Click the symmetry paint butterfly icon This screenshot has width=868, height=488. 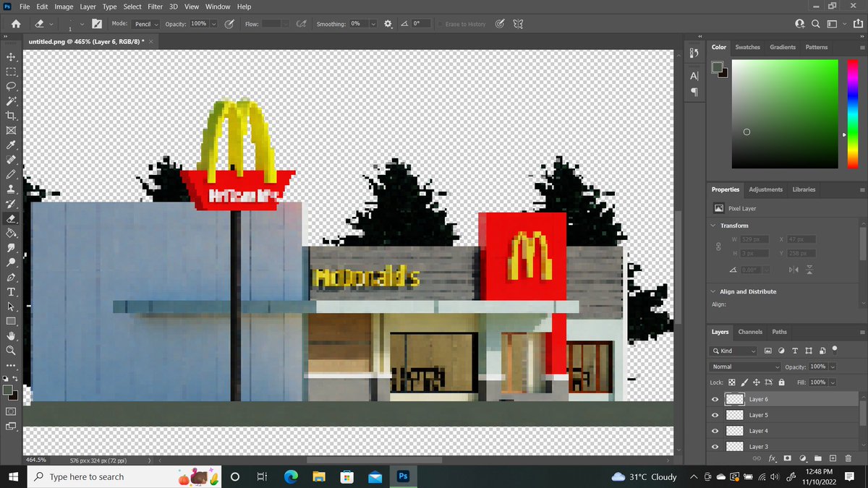[518, 24]
